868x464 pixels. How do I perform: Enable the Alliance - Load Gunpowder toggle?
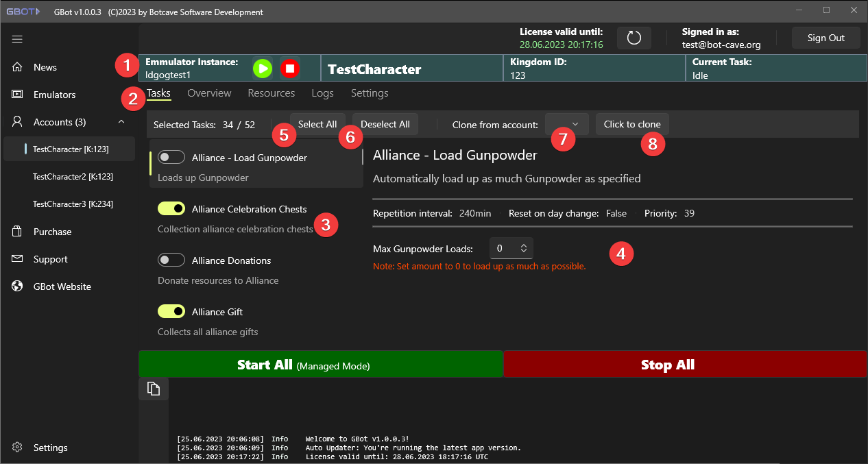(171, 158)
